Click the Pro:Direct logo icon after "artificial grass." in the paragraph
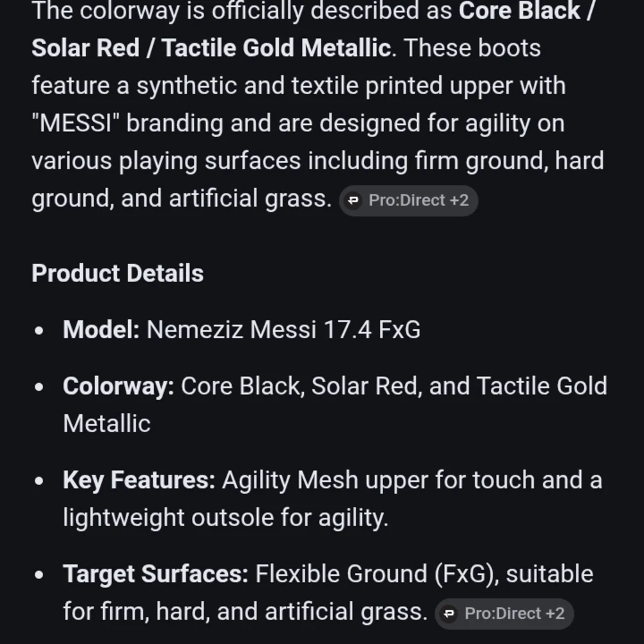 pos(353,201)
